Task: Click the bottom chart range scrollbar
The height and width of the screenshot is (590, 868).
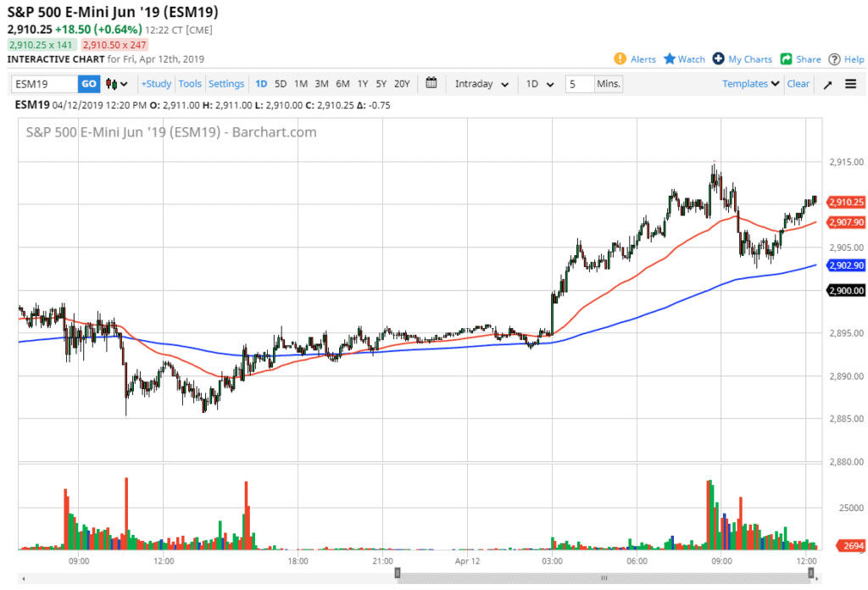Action: pos(604,577)
